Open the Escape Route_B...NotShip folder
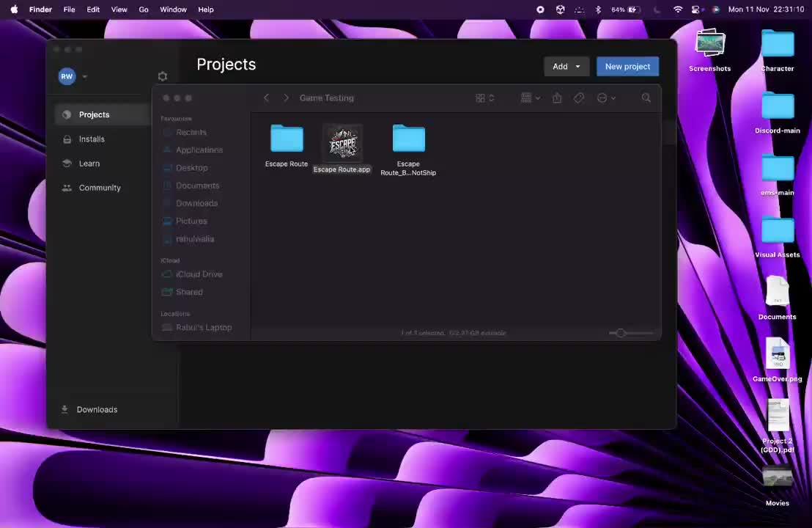Image resolution: width=812 pixels, height=528 pixels. (x=408, y=139)
